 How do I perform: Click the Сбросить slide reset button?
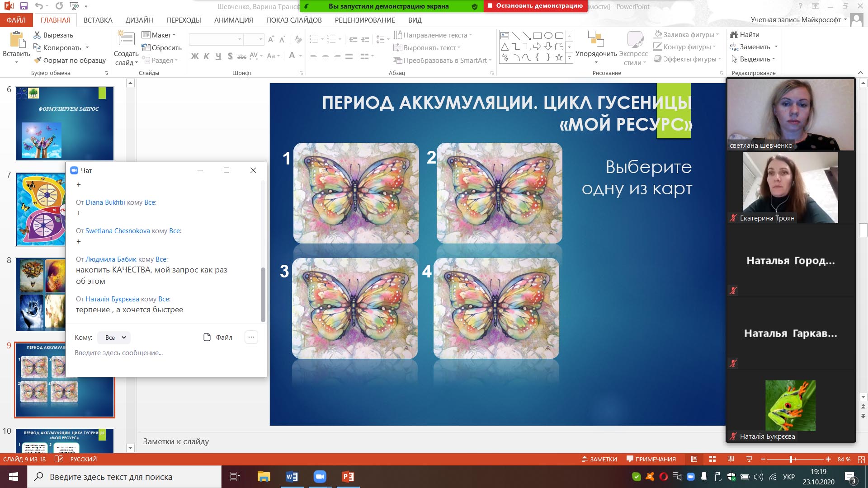(x=161, y=47)
